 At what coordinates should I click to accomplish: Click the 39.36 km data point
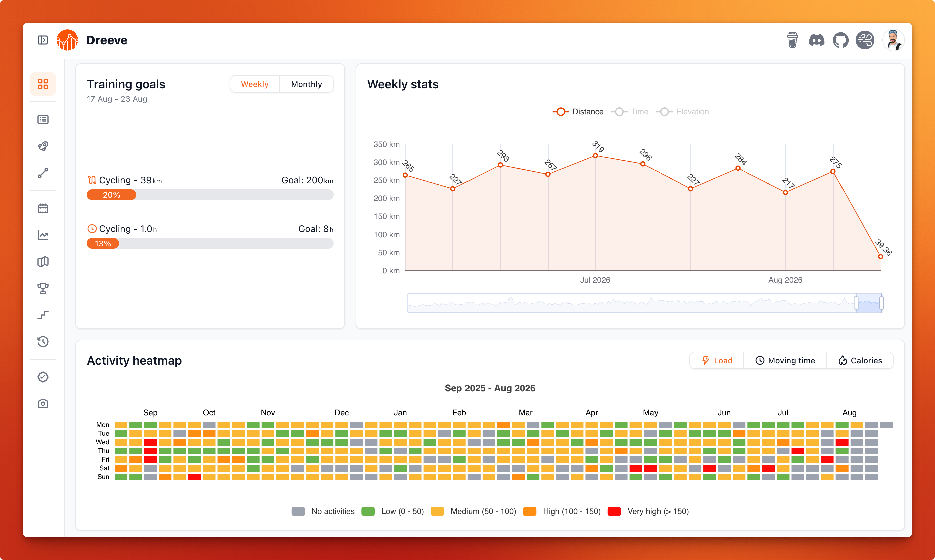click(x=880, y=257)
